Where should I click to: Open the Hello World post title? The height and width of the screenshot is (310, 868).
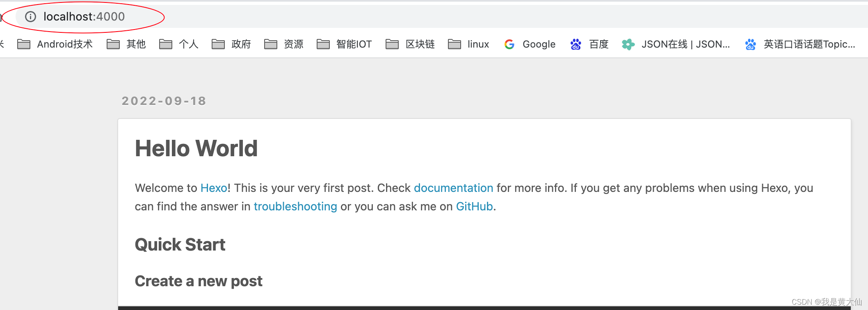point(196,148)
